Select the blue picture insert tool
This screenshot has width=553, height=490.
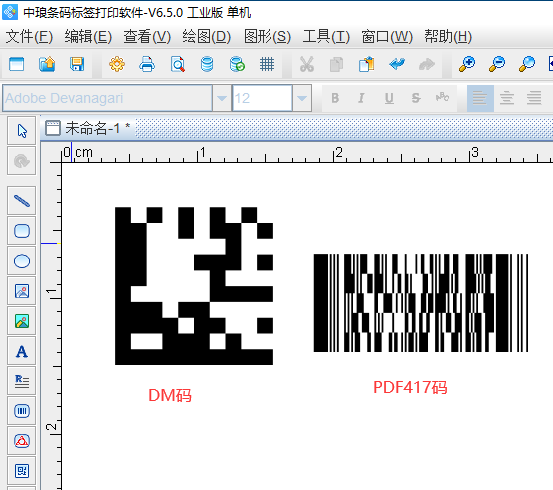[22, 291]
